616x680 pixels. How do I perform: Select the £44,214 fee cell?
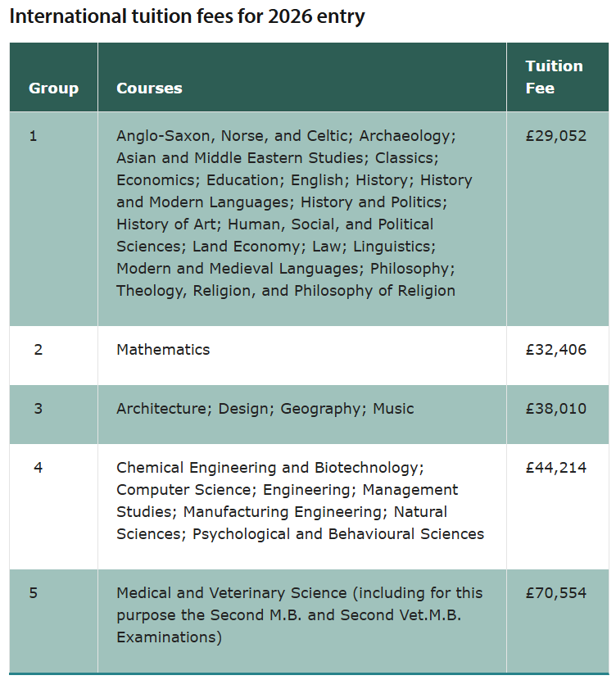tap(556, 468)
